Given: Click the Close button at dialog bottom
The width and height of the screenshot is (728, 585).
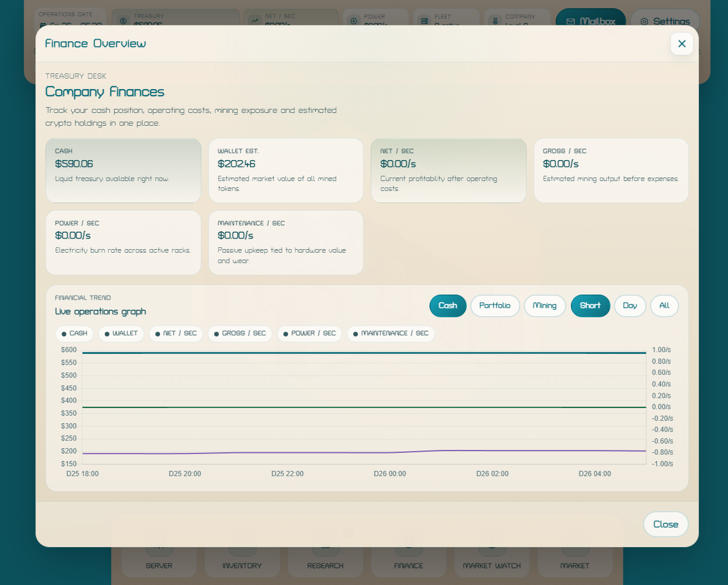Looking at the screenshot, I should 666,524.
